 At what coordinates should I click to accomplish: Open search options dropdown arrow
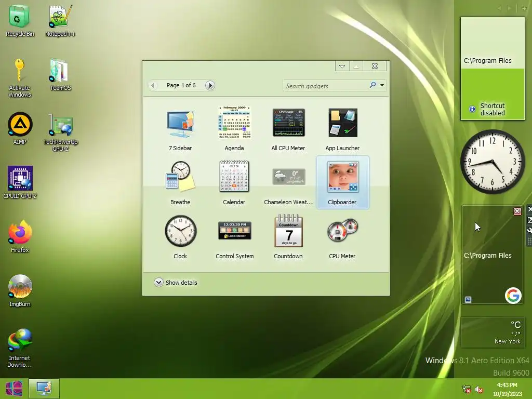point(382,85)
